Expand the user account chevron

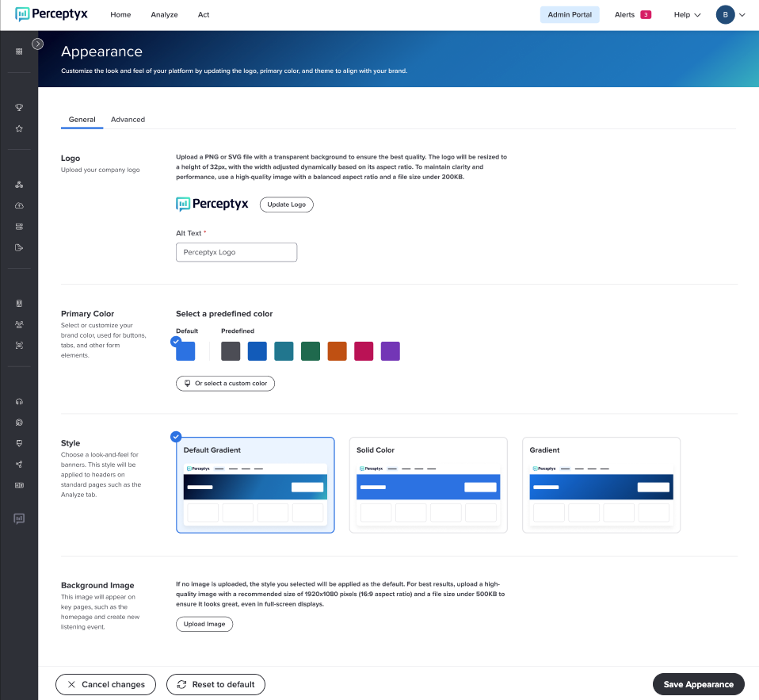[x=742, y=15]
